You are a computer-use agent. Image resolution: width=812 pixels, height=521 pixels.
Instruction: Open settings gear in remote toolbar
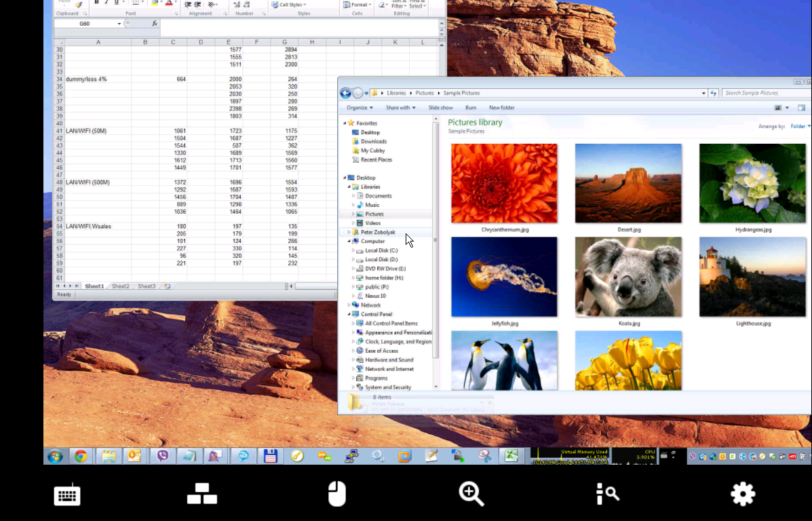click(x=743, y=494)
